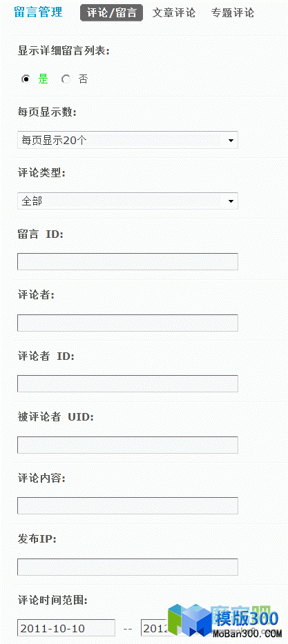Select the 否 radio button
Image resolution: width=288 pixels, height=644 pixels.
click(x=66, y=79)
